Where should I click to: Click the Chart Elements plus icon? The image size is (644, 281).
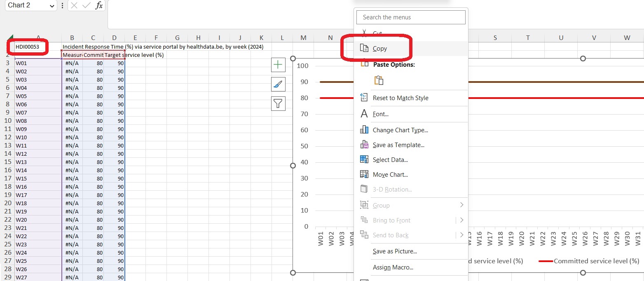pyautogui.click(x=278, y=65)
